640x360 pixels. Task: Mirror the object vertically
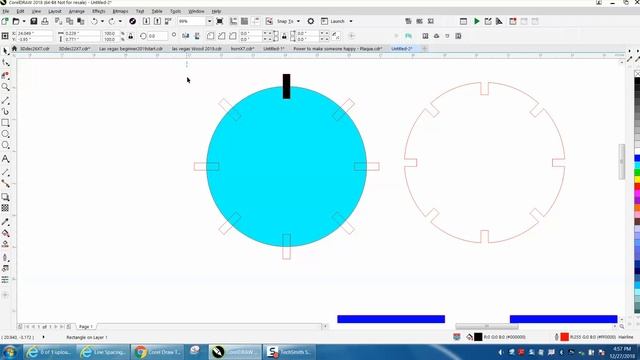click(x=197, y=36)
